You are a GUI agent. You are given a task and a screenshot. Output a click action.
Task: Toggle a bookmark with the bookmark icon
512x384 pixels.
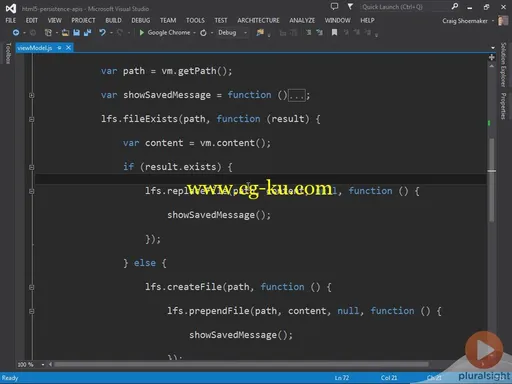(334, 32)
